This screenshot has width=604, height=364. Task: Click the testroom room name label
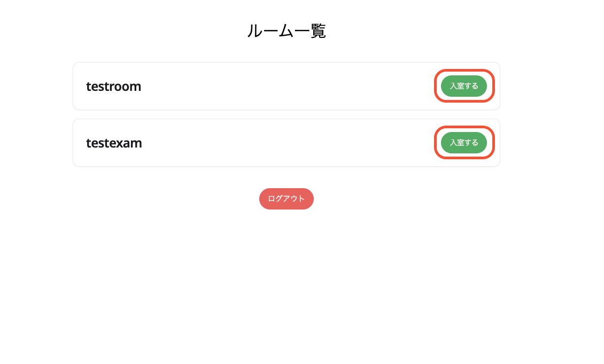[113, 86]
